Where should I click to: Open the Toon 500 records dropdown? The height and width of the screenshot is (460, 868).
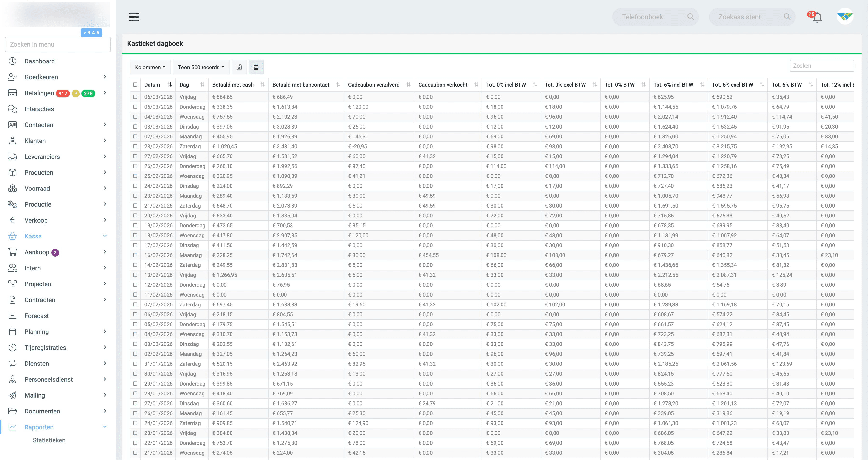201,67
